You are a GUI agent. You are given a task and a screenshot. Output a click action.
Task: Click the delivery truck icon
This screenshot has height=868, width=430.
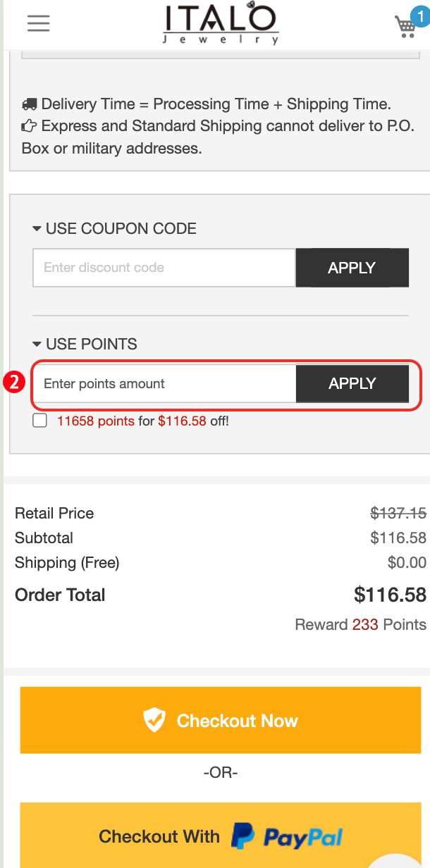pyautogui.click(x=30, y=104)
